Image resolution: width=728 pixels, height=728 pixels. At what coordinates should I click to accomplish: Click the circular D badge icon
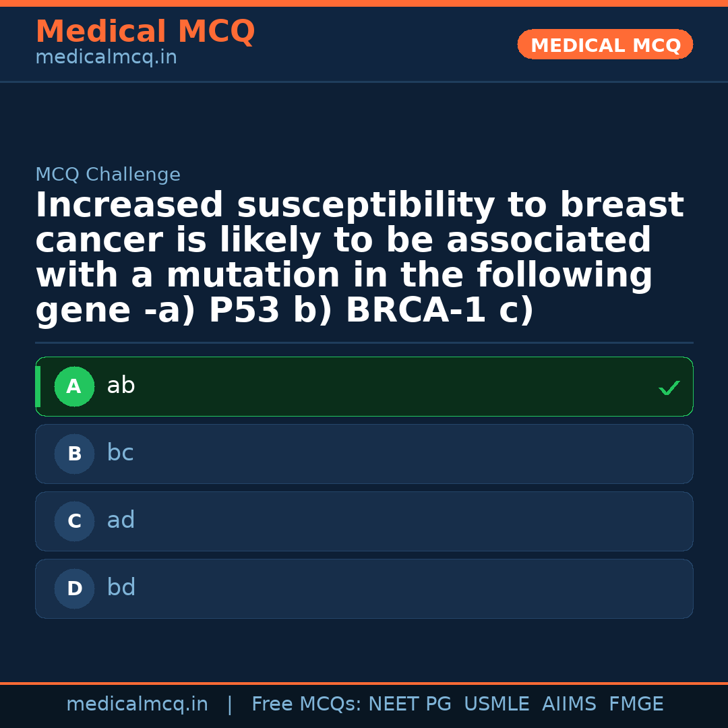74,588
